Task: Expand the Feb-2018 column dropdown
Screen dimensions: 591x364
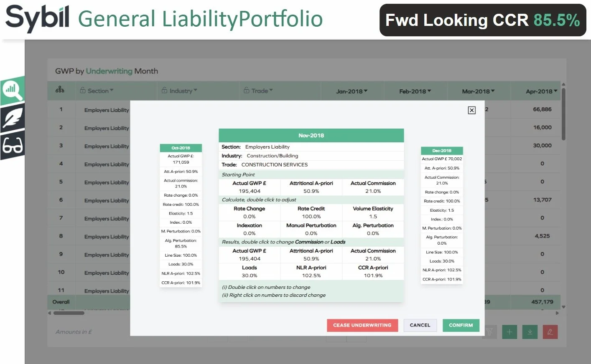Action: pos(429,91)
